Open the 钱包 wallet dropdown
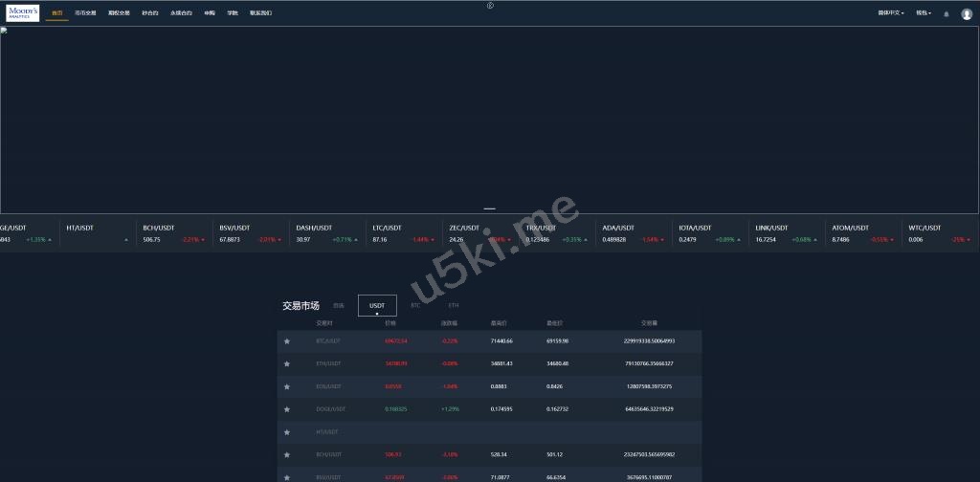Image resolution: width=980 pixels, height=482 pixels. 924,13
